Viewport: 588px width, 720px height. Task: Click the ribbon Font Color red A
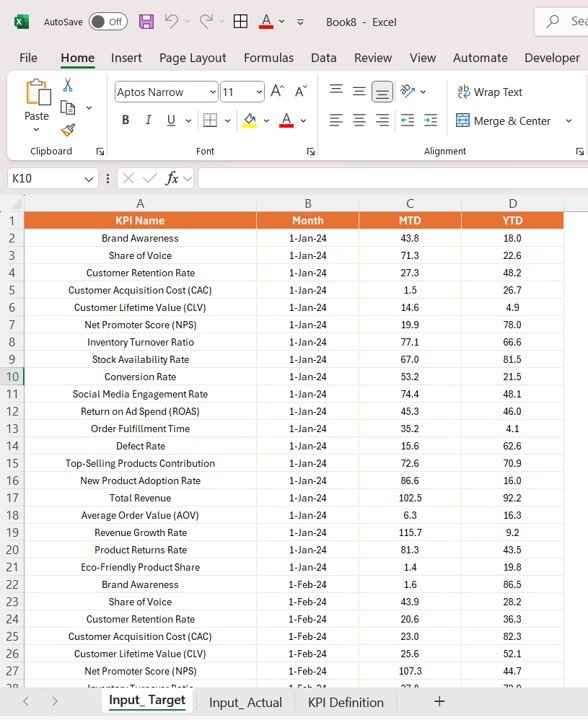pos(286,120)
